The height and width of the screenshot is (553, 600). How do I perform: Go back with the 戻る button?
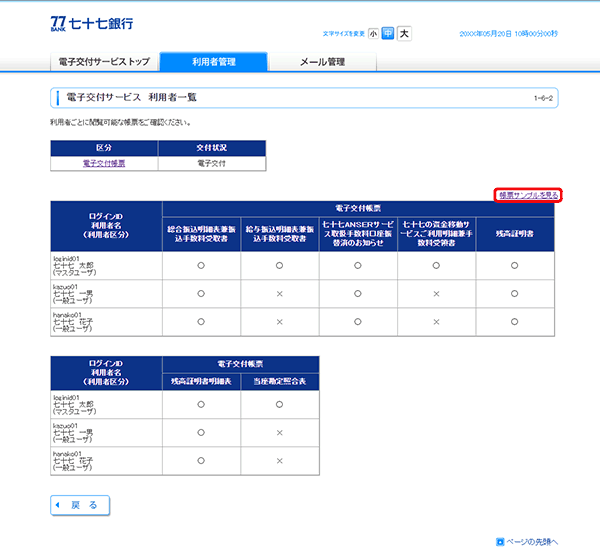click(x=80, y=505)
